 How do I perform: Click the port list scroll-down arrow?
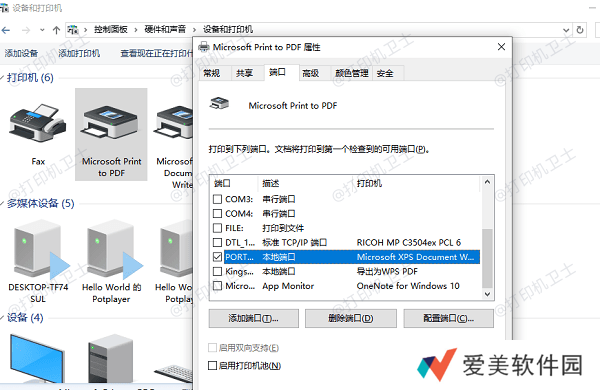click(x=487, y=294)
